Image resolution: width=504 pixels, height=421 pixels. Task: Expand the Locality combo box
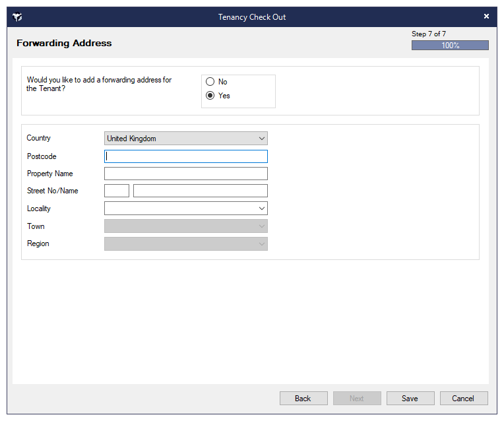[261, 209]
